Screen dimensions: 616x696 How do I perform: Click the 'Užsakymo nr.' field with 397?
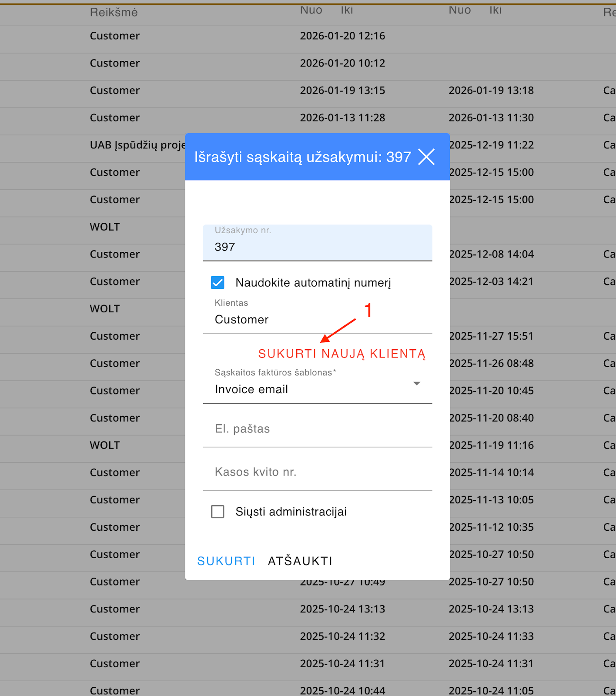(317, 247)
